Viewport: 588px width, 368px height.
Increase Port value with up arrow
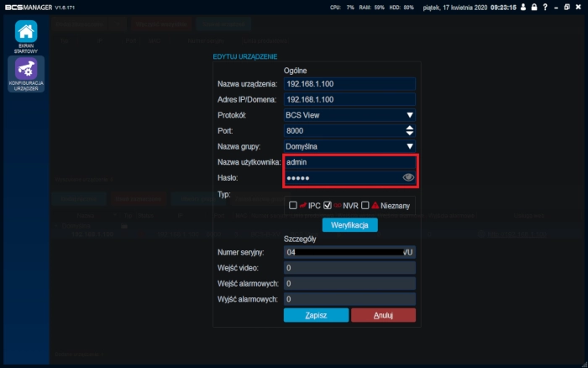coord(410,128)
